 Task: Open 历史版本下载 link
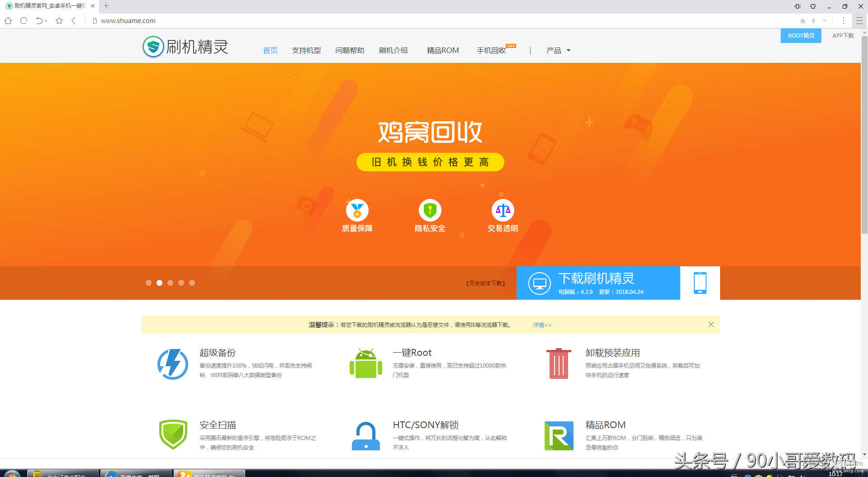(485, 283)
